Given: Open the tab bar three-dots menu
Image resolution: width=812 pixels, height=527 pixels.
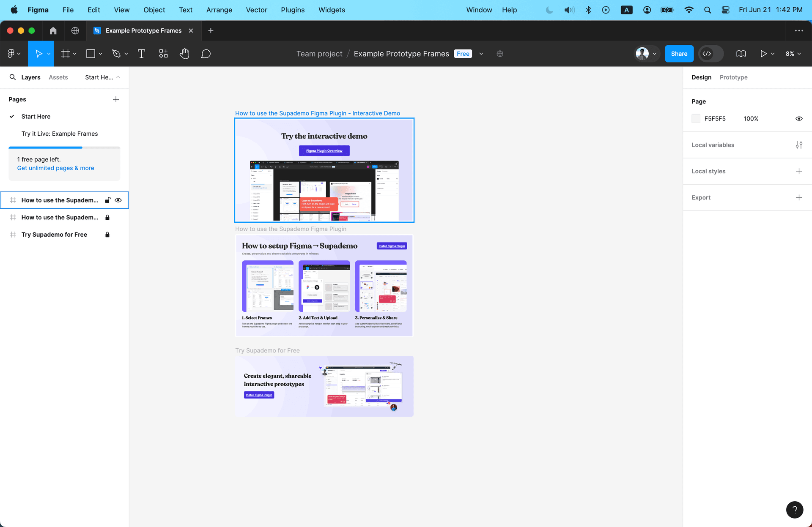Looking at the screenshot, I should [x=799, y=30].
